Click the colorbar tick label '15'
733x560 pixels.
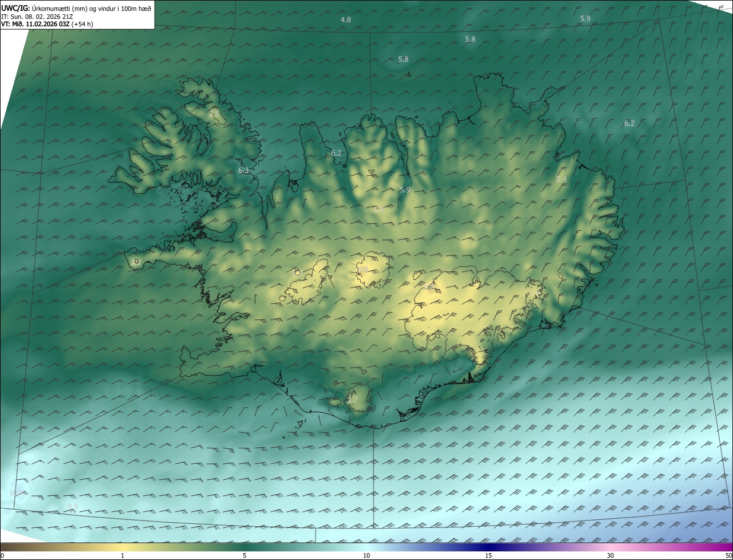coord(488,555)
